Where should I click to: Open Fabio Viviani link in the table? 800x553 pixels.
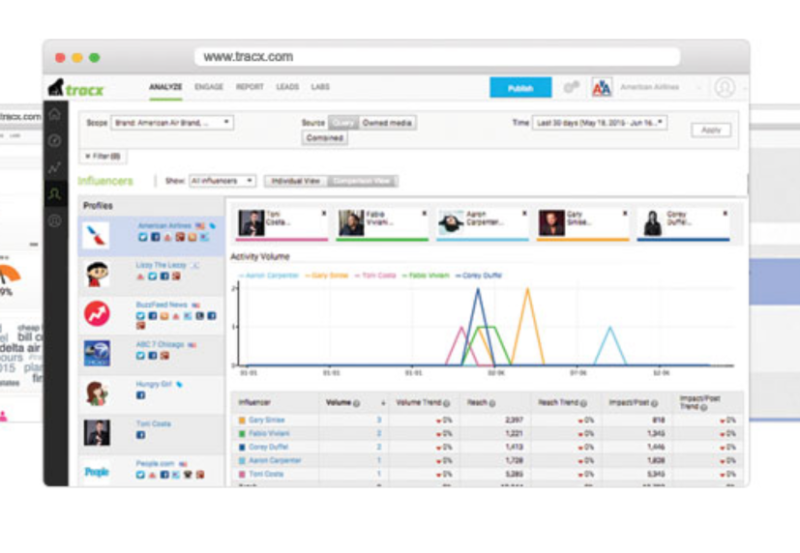tap(269, 434)
